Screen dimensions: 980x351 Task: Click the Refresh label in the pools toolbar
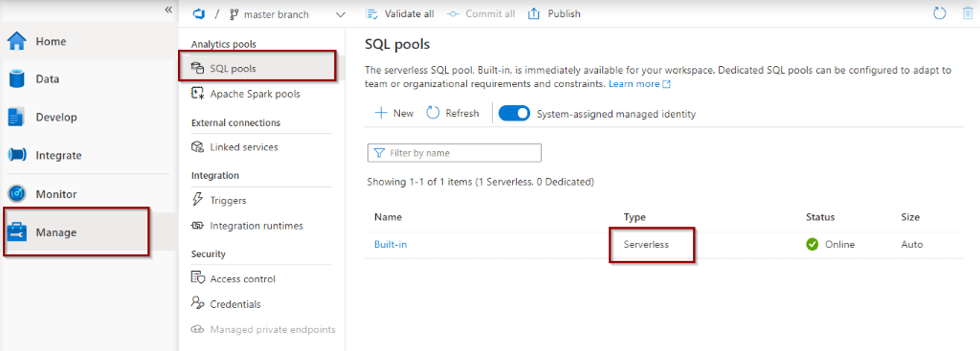[462, 113]
